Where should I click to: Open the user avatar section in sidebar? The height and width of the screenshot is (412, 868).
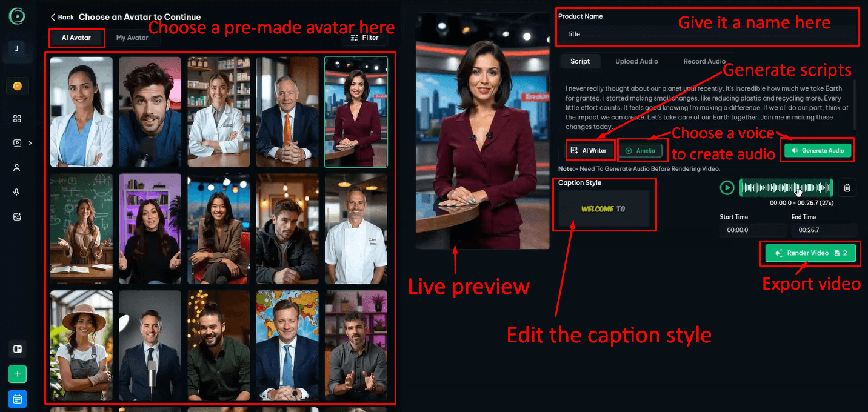coord(17,168)
